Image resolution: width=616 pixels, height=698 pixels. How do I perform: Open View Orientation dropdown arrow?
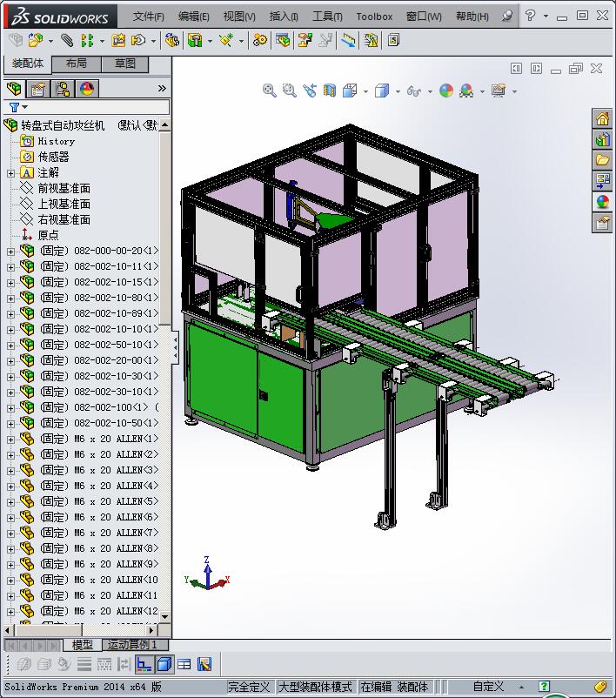366,91
